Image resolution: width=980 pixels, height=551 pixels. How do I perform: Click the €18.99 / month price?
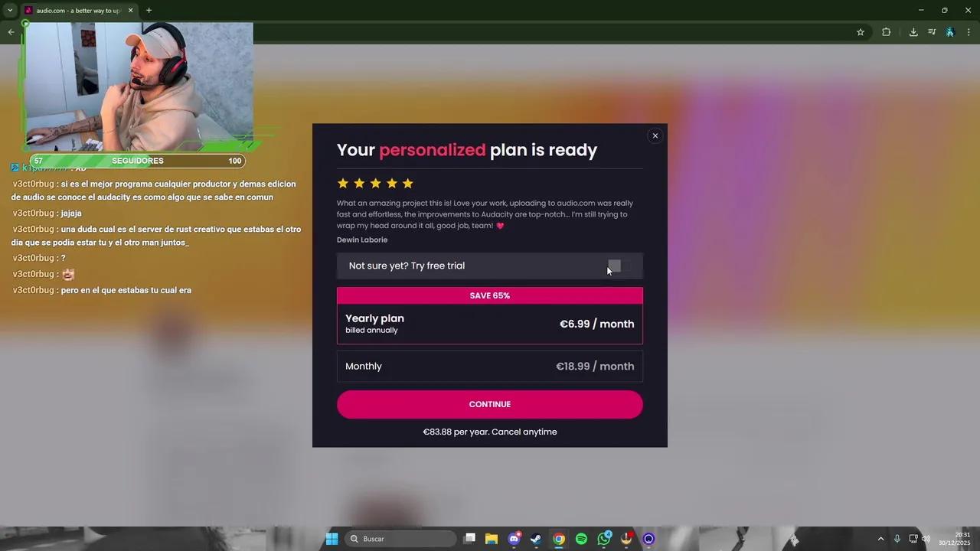pyautogui.click(x=595, y=366)
